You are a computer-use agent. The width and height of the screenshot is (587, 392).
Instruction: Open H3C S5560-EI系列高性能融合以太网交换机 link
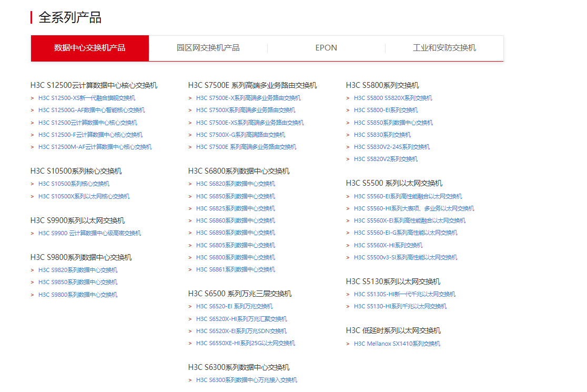[408, 197]
